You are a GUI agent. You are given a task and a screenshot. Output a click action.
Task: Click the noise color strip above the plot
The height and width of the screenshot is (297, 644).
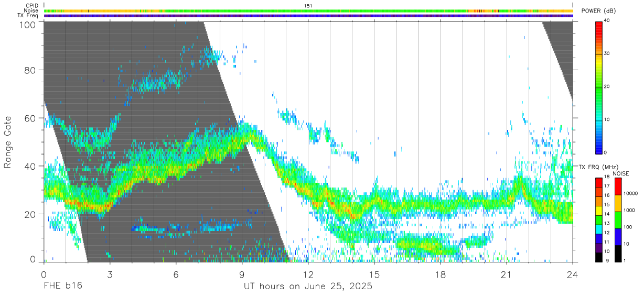coord(308,10)
